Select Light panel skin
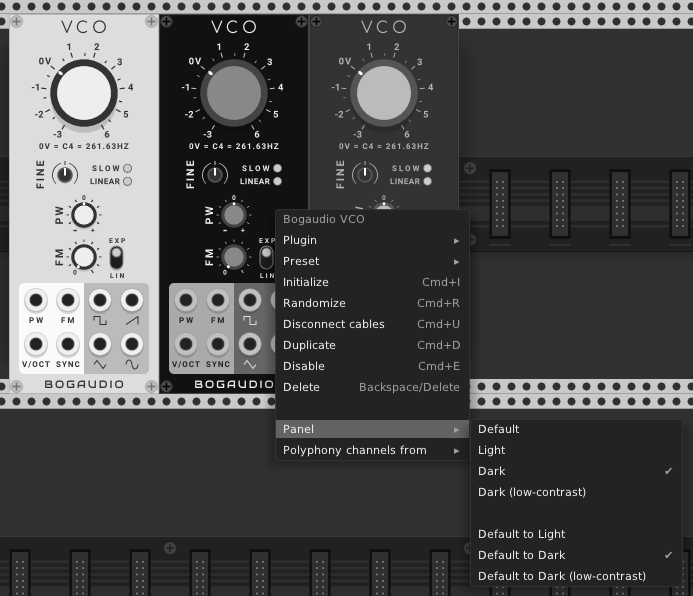 coord(576,450)
